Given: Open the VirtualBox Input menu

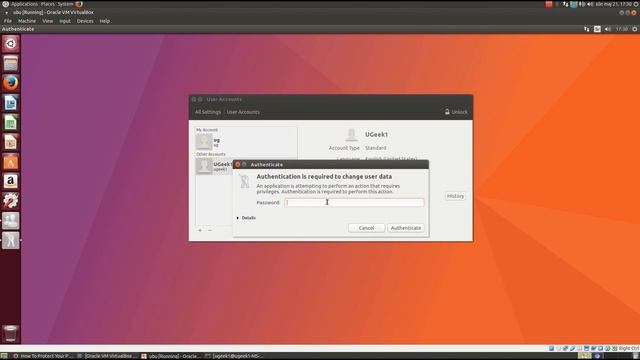Looking at the screenshot, I should click(65, 21).
